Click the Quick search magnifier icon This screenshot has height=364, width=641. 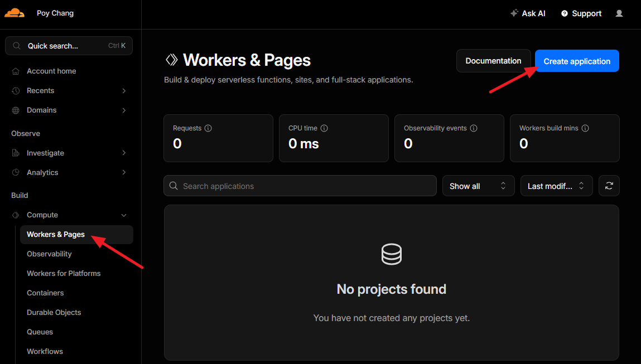click(16, 46)
